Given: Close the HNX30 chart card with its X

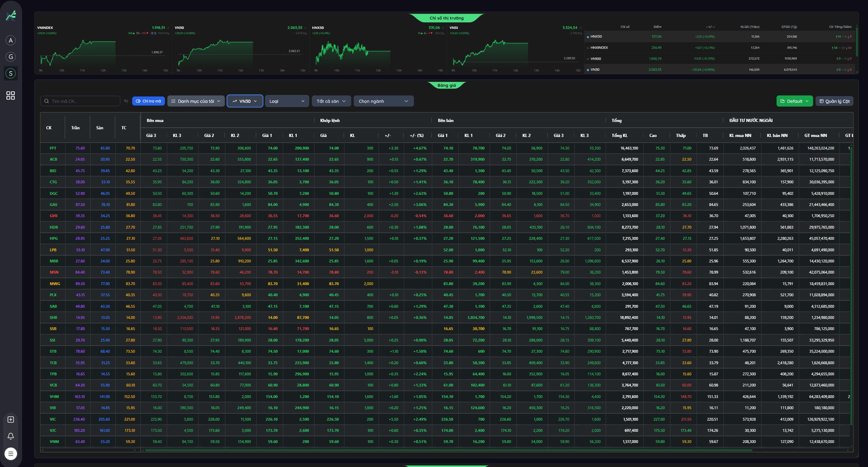Looking at the screenshot, I should (x=443, y=28).
